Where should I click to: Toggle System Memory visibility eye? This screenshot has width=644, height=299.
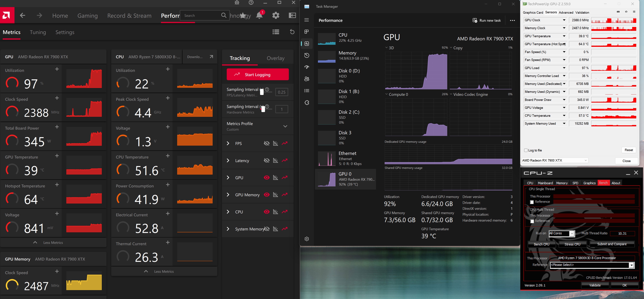point(267,229)
